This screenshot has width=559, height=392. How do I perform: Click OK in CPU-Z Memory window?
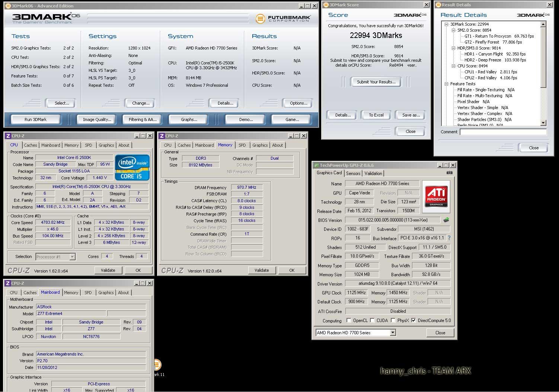pyautogui.click(x=292, y=270)
